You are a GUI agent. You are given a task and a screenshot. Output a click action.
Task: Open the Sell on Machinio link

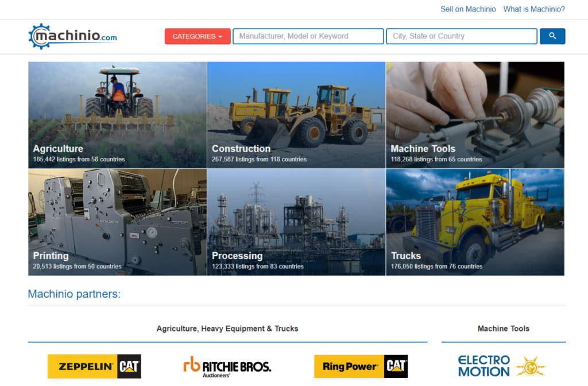(x=469, y=9)
